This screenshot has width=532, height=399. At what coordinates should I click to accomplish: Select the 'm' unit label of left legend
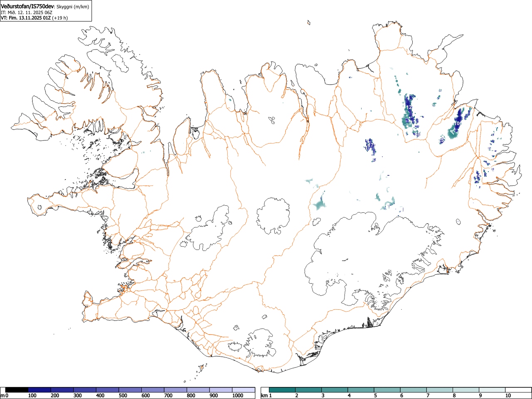click(2, 396)
